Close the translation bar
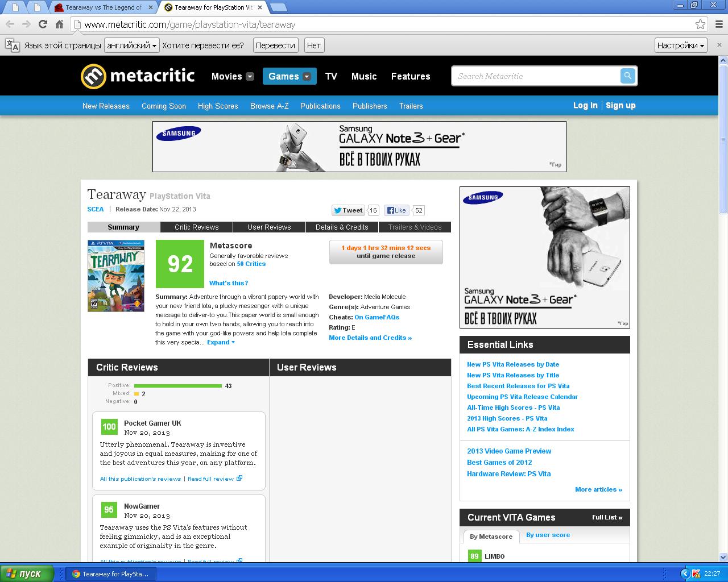This screenshot has width=728, height=582. pyautogui.click(x=719, y=45)
